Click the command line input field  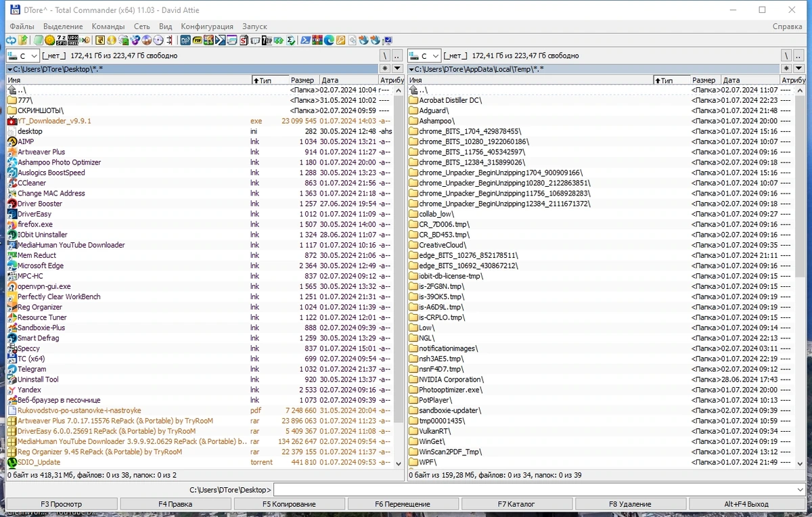pyautogui.click(x=539, y=490)
